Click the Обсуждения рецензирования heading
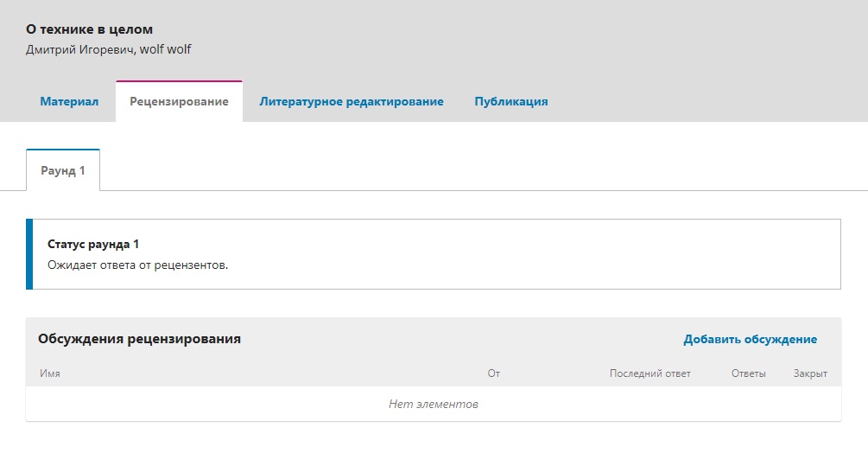The image size is (868, 453). point(140,339)
